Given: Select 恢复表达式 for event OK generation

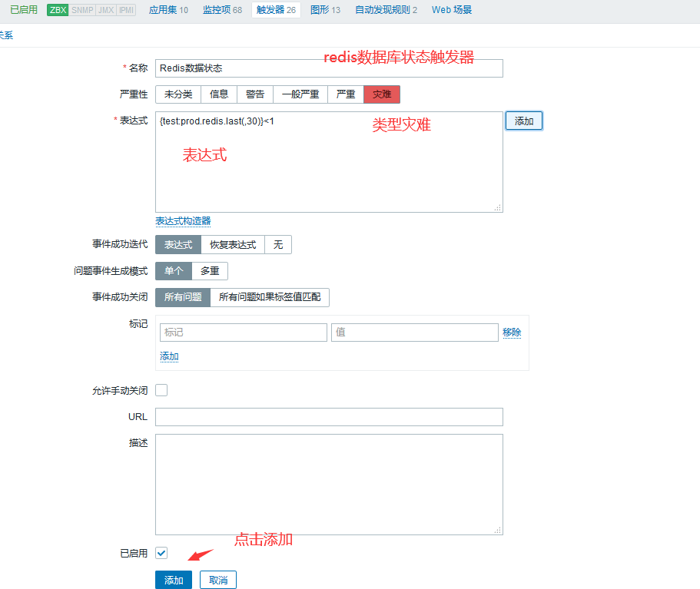Looking at the screenshot, I should coord(233,244).
